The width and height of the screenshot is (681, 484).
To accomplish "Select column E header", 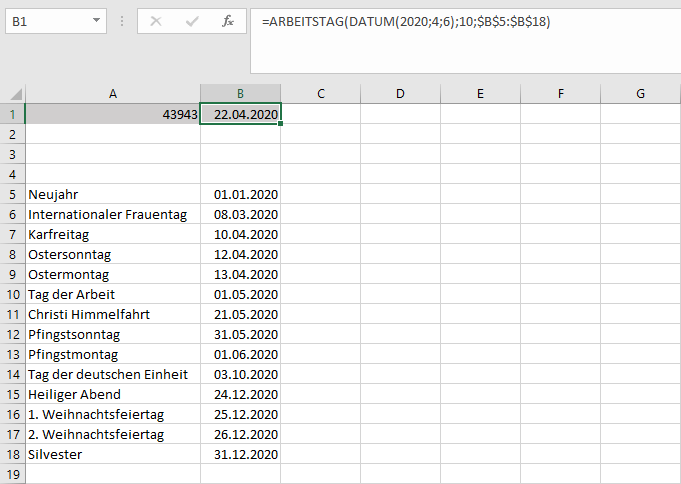I will coord(480,93).
